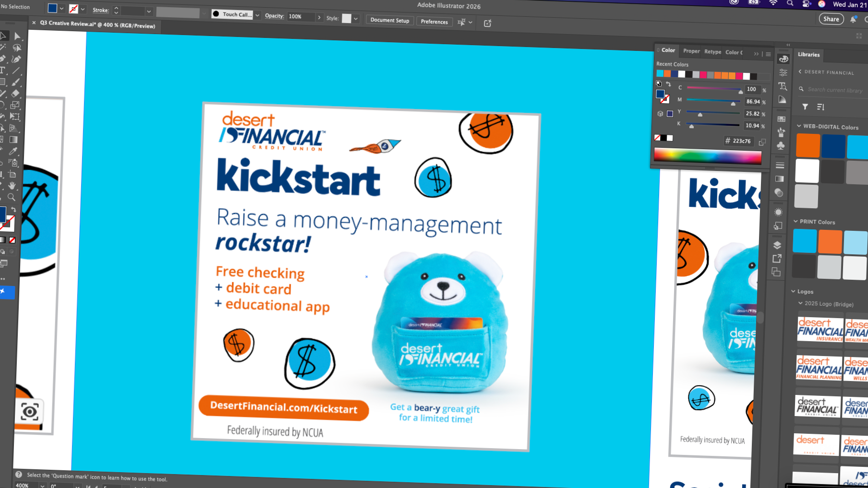Open the Layers panel from dock

tap(777, 245)
